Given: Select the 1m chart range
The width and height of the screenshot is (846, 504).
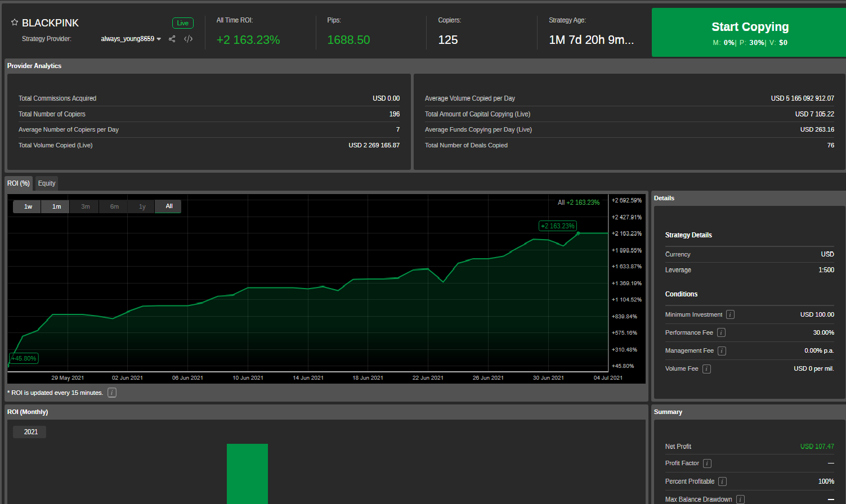Looking at the screenshot, I should tap(56, 206).
